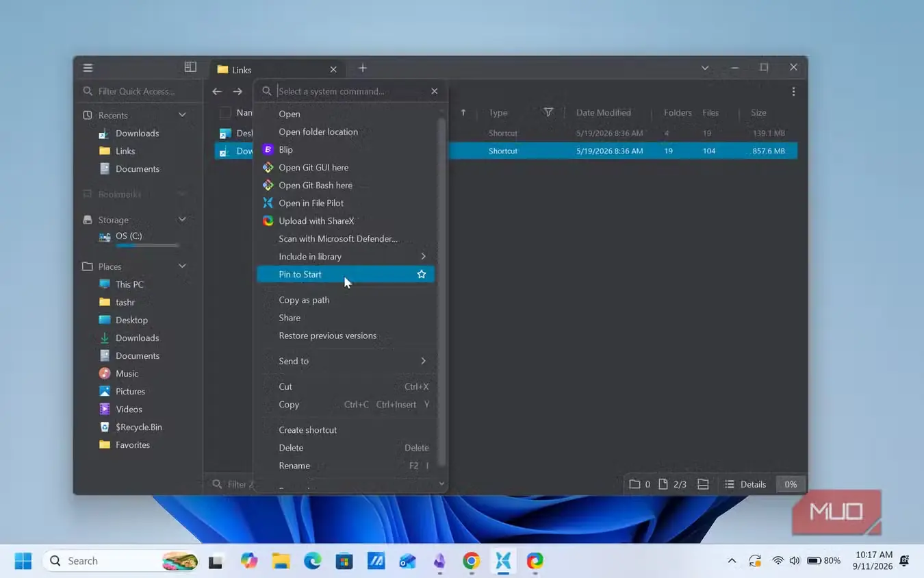Click the Git GUI icon in context menu
Viewport: 924px width, 578px height.
tap(268, 167)
